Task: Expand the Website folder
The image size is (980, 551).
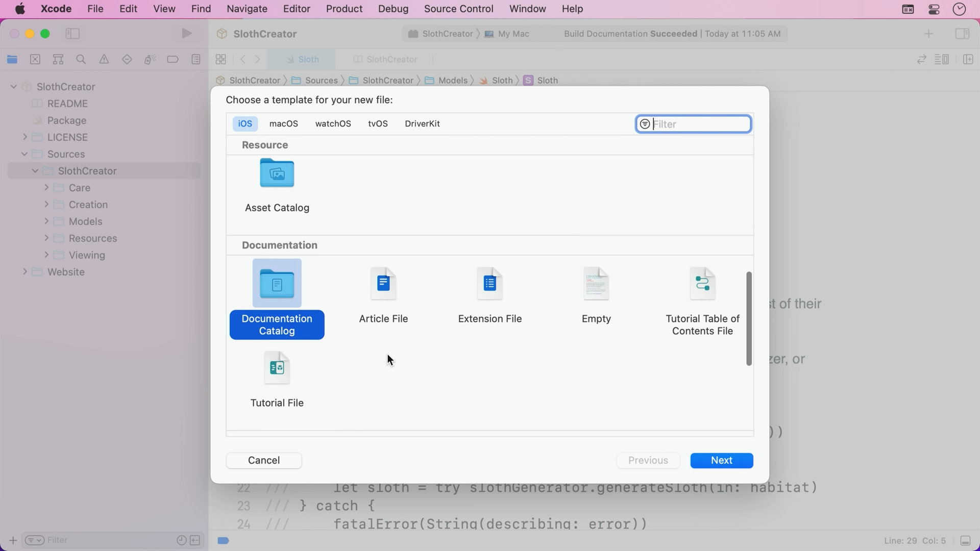Action: point(25,271)
